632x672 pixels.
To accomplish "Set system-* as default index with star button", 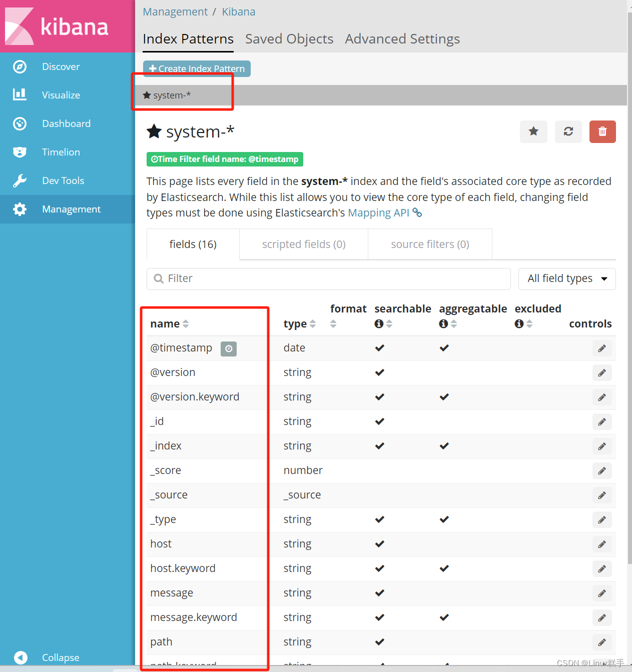I will click(x=533, y=131).
